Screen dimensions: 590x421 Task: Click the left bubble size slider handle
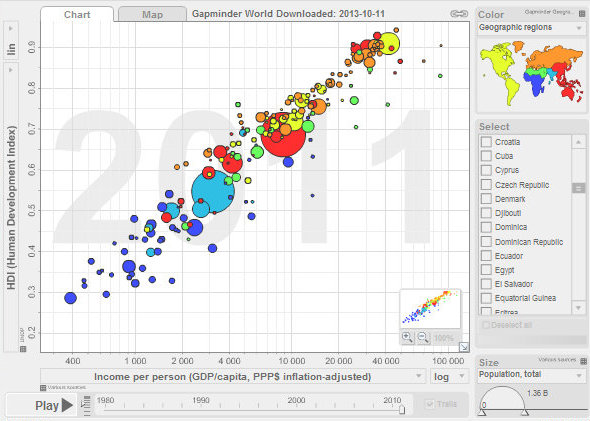coord(482,413)
